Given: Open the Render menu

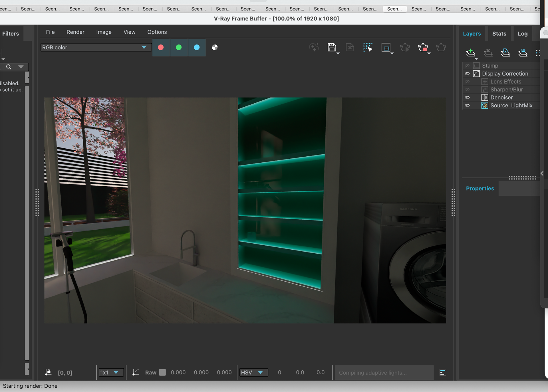Looking at the screenshot, I should [x=75, y=32].
